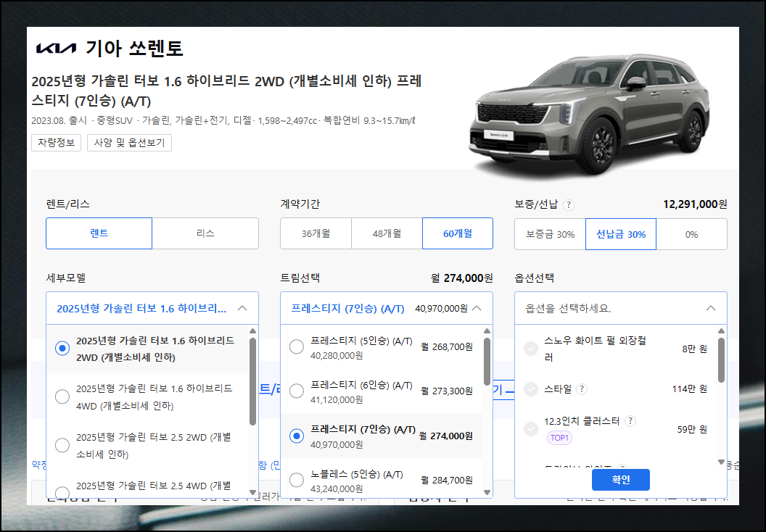The height and width of the screenshot is (532, 766).
Task: Open help icon next to 12.3인치 클러스터
Action: click(630, 421)
